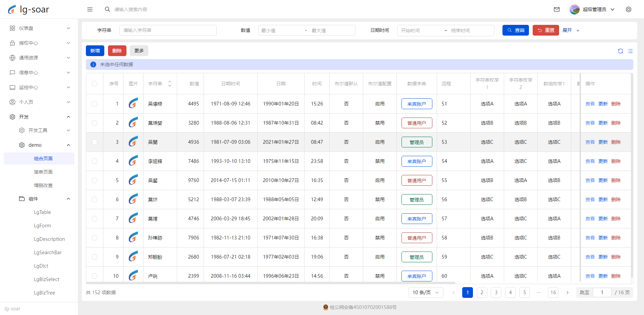
Task: Check the checkbox for row 6
Action: tap(95, 199)
